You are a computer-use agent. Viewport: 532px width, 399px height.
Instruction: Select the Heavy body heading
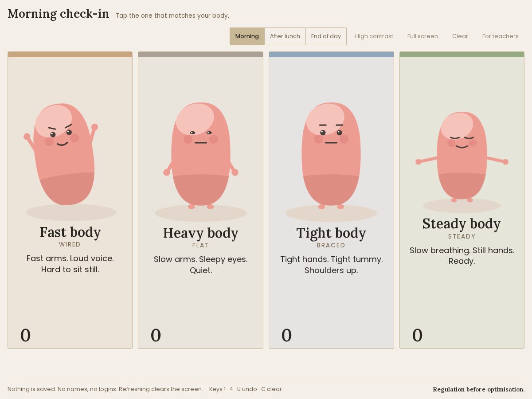coord(201,233)
